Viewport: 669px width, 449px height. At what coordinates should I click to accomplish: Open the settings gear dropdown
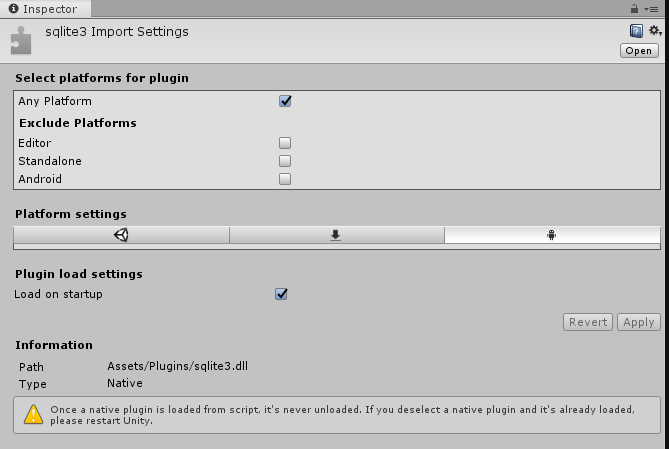click(x=655, y=32)
